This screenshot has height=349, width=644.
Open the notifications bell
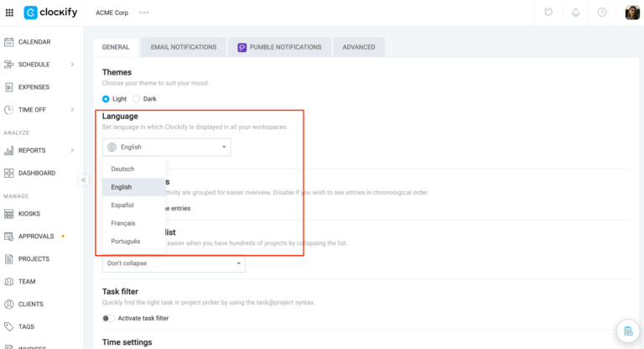[x=575, y=13]
